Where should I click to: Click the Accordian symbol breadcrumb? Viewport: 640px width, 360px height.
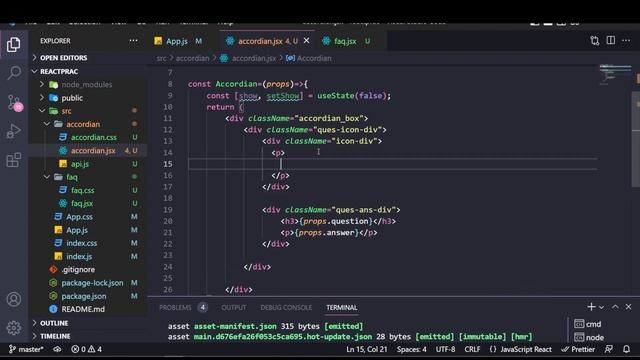pyautogui.click(x=309, y=58)
